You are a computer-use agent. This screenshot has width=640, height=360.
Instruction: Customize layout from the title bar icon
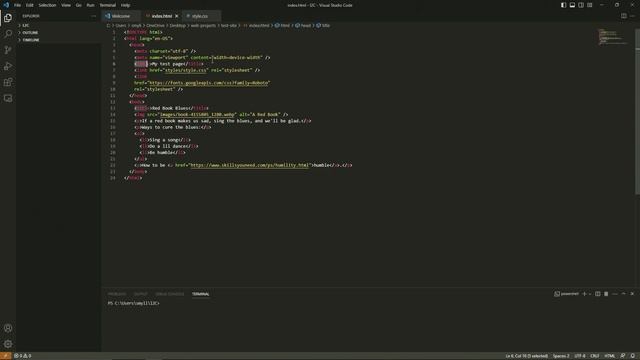(589, 5)
